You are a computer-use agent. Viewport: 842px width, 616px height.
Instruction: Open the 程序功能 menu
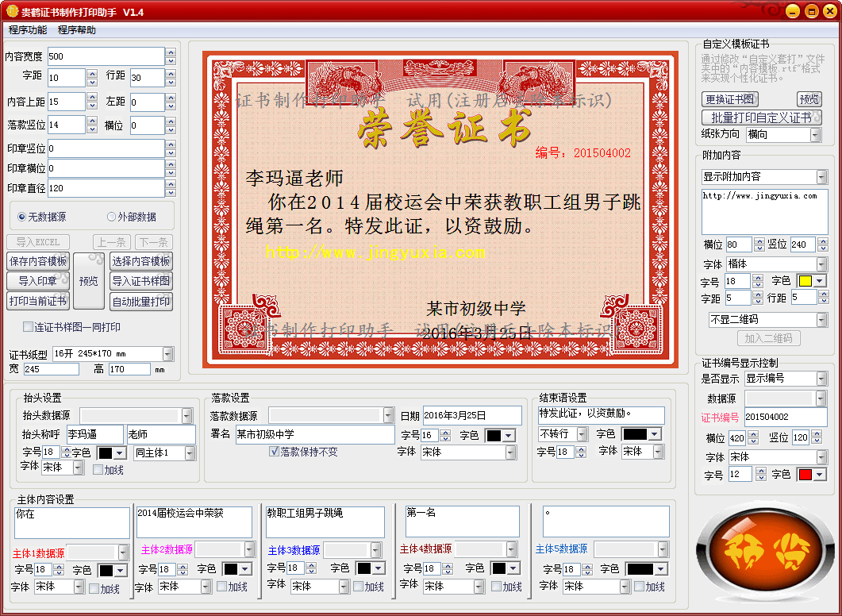(28, 30)
